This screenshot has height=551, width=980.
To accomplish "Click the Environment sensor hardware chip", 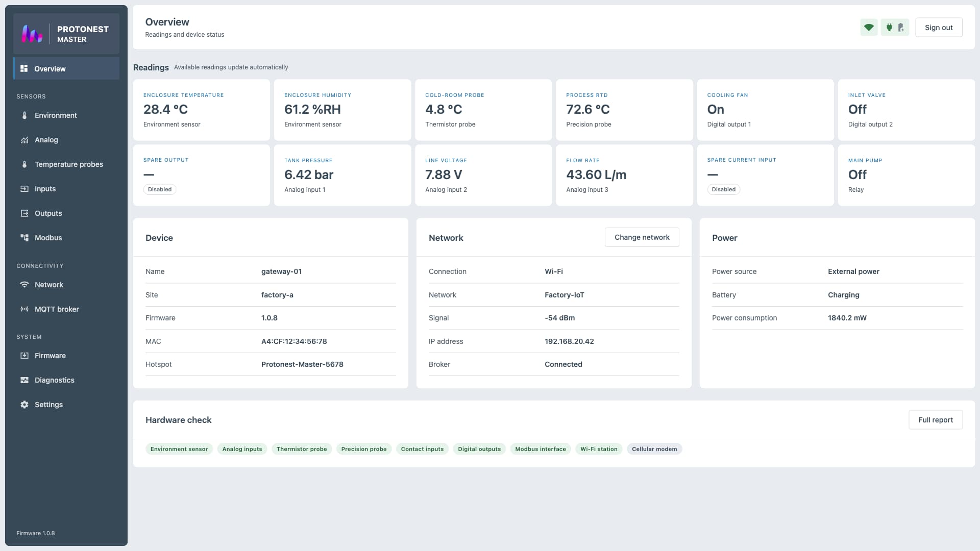I will [x=179, y=449].
